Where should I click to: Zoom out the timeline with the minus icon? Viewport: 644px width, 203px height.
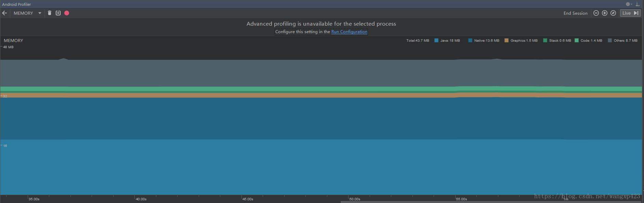596,13
